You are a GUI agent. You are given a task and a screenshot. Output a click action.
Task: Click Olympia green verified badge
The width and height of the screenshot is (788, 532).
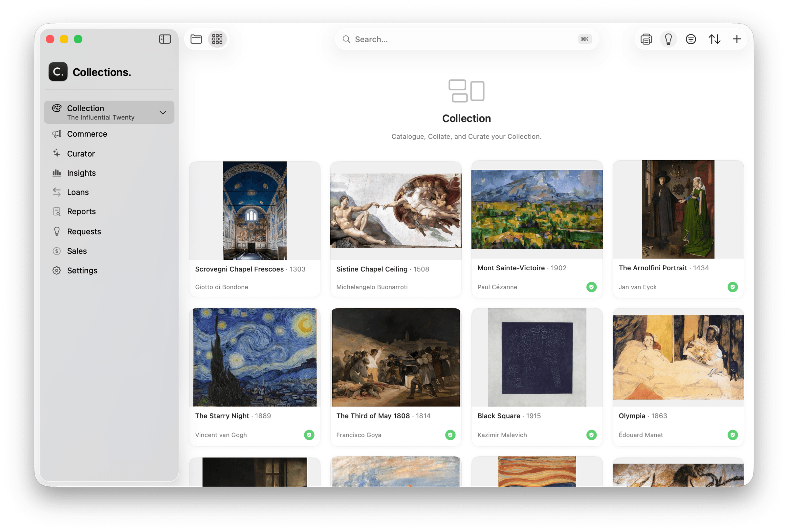(x=733, y=435)
